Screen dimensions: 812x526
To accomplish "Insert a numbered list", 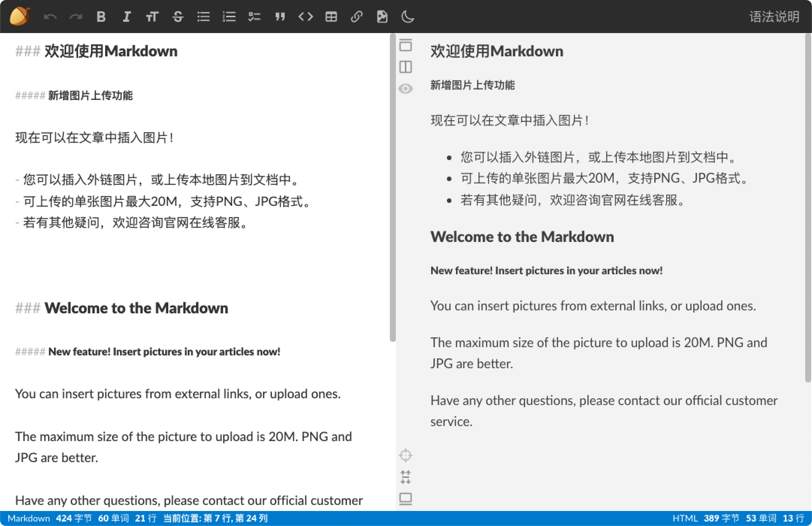I will pos(229,17).
